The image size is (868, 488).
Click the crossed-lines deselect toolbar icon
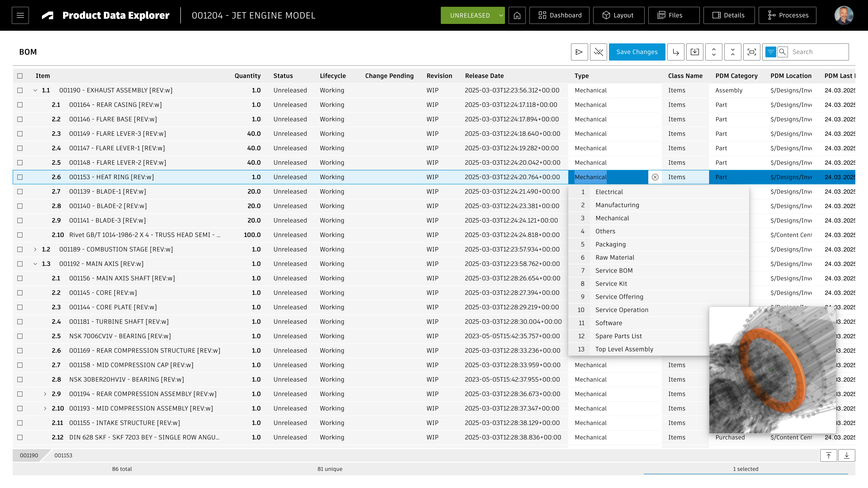[598, 52]
